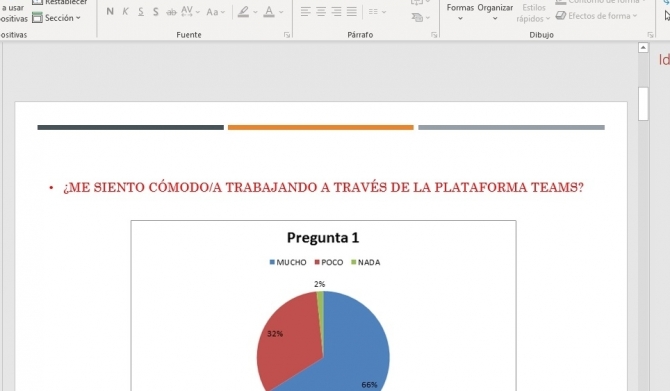
Task: Open Párrafo dialog launcher
Action: click(434, 35)
